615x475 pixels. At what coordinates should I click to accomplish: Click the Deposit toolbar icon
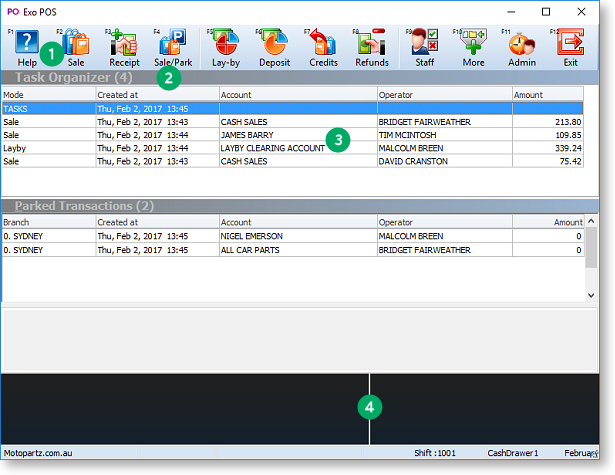point(275,46)
